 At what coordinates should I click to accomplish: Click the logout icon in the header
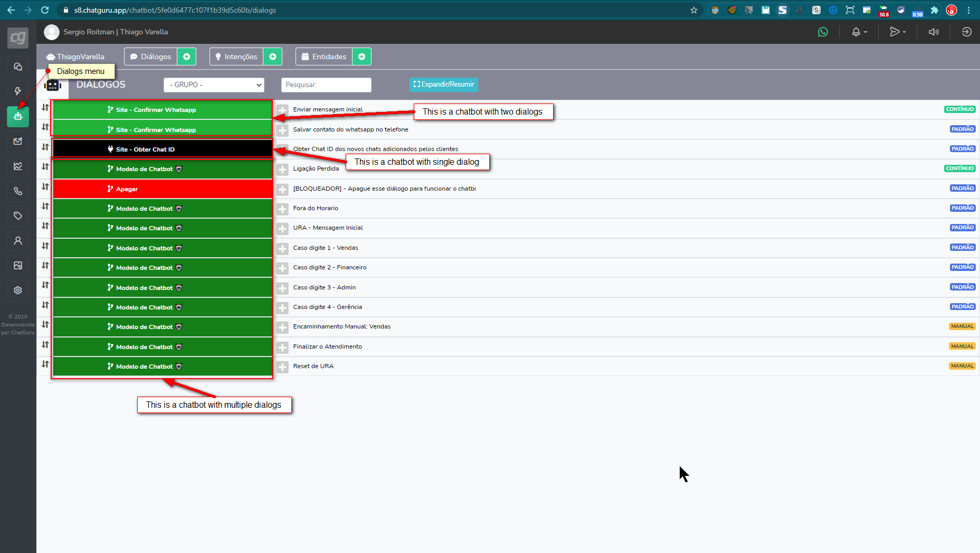point(966,32)
